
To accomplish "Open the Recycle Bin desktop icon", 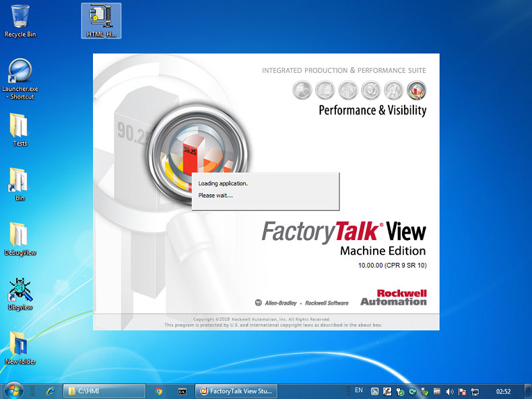I will coord(20,20).
